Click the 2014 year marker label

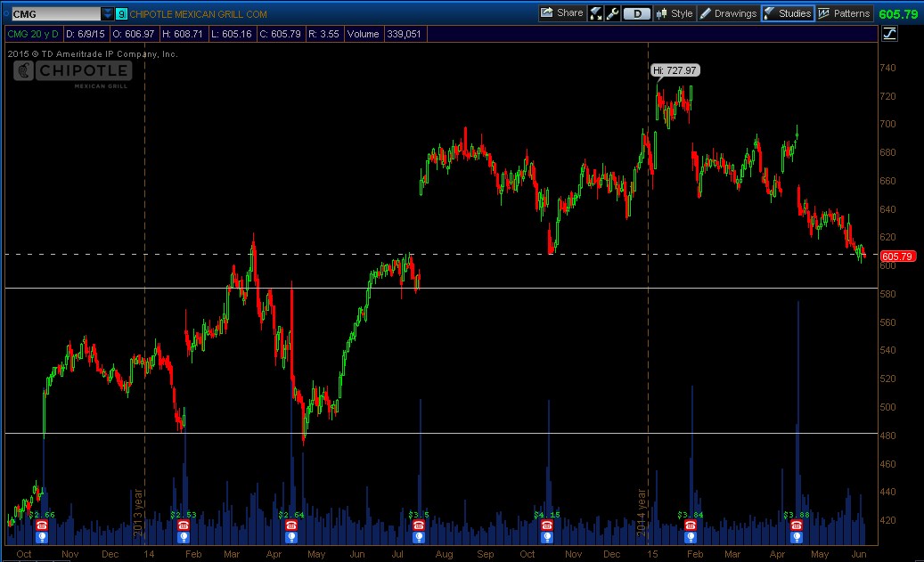point(642,512)
